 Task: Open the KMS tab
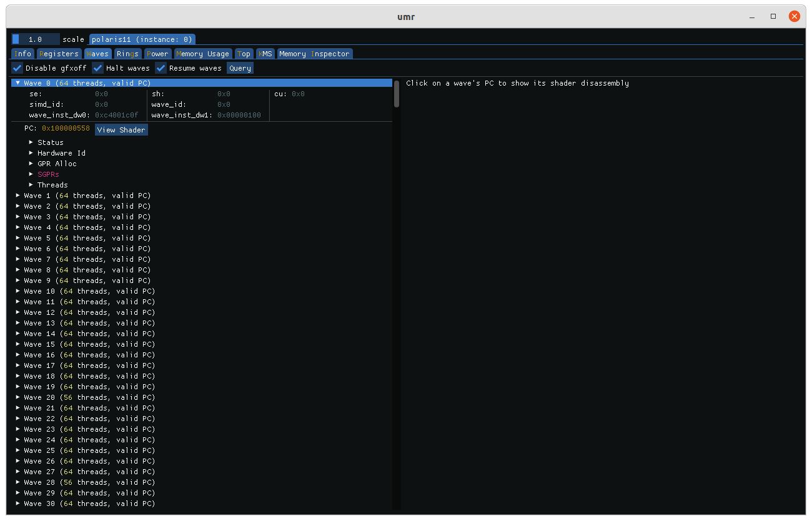(265, 54)
